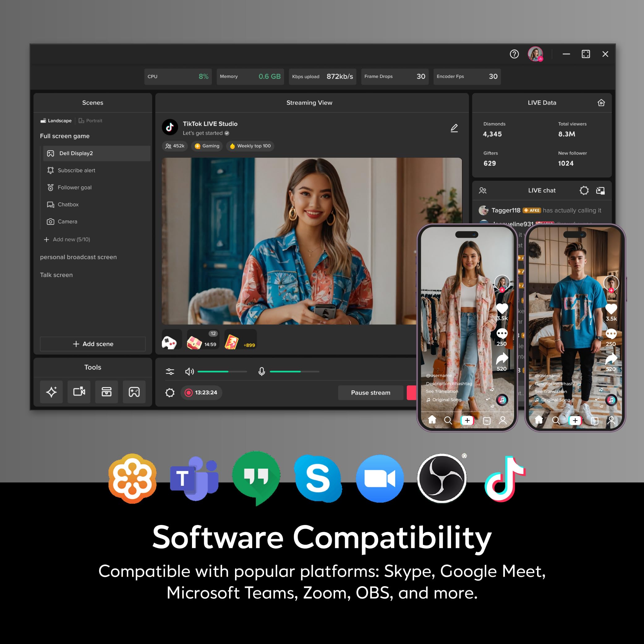Click the New follower 1024 value

566,163
